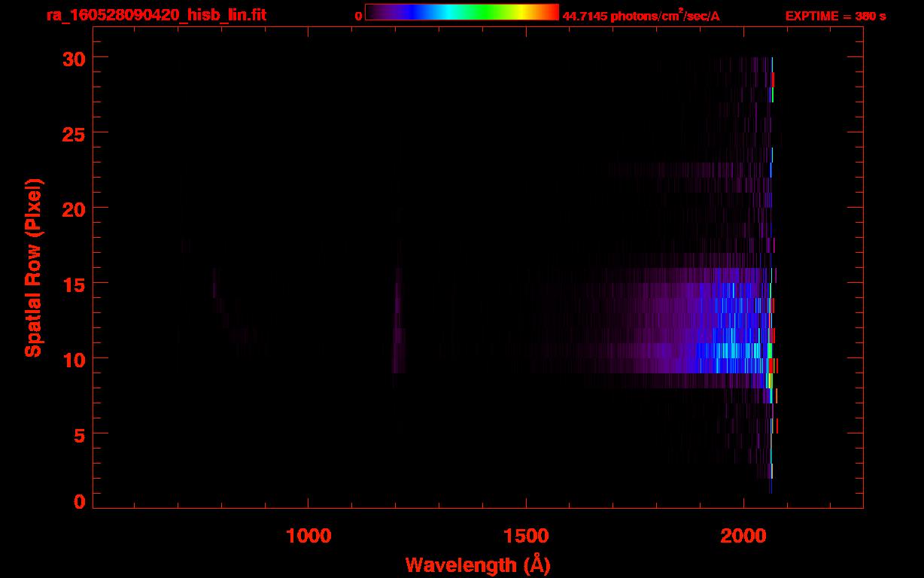Click the colorbar maximum 44.7145 photons label
This screenshot has width=924, height=578.
click(641, 16)
